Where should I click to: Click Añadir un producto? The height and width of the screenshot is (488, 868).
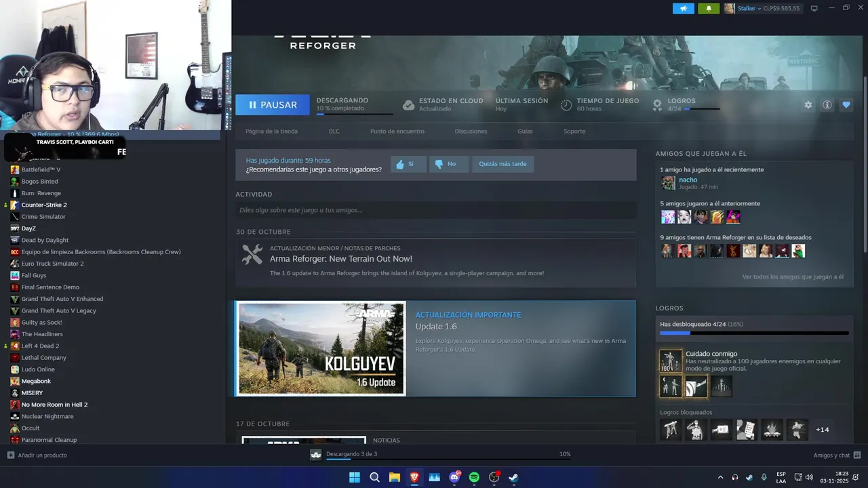tap(37, 455)
